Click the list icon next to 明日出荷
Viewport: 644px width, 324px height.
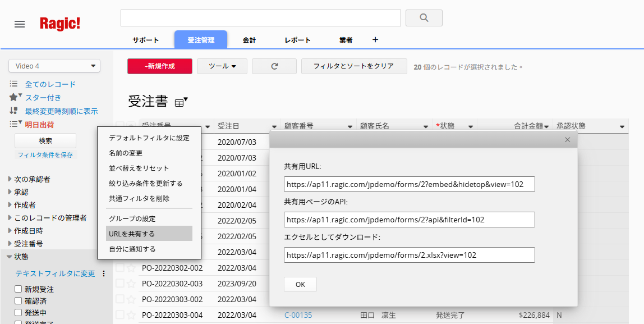(15, 125)
